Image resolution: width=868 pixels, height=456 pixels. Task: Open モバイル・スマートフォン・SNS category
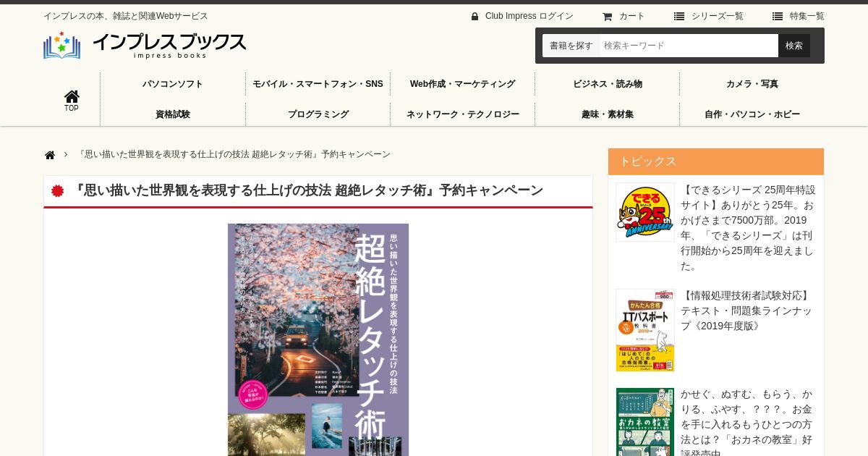coord(318,84)
